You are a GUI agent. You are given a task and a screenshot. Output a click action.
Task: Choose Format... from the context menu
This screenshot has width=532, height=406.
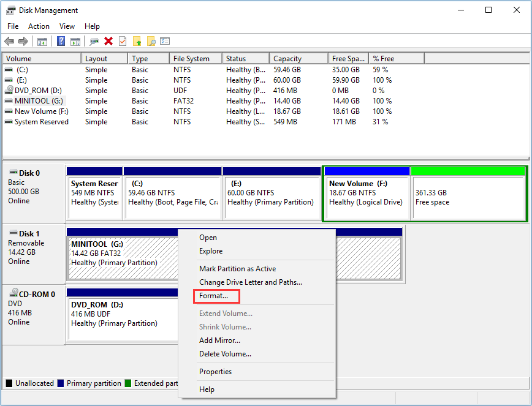click(213, 296)
